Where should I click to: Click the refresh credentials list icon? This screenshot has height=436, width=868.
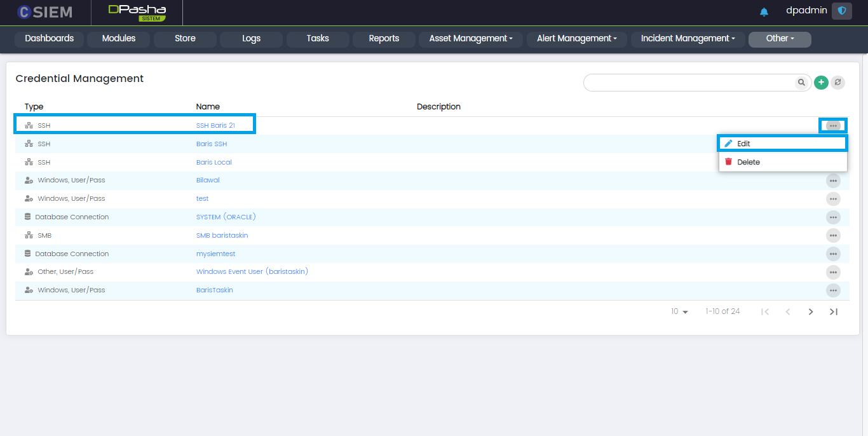tap(838, 83)
